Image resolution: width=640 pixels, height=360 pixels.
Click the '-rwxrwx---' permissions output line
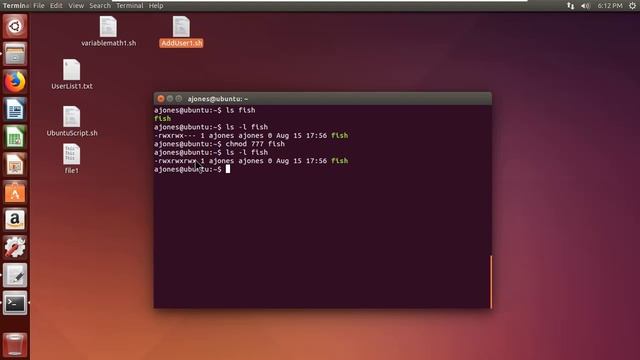[251, 136]
